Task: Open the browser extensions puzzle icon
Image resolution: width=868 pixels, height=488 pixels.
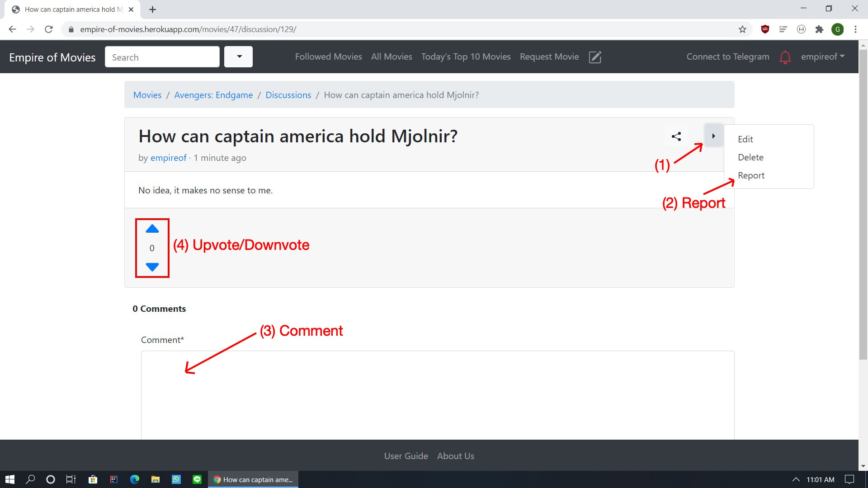Action: click(819, 29)
